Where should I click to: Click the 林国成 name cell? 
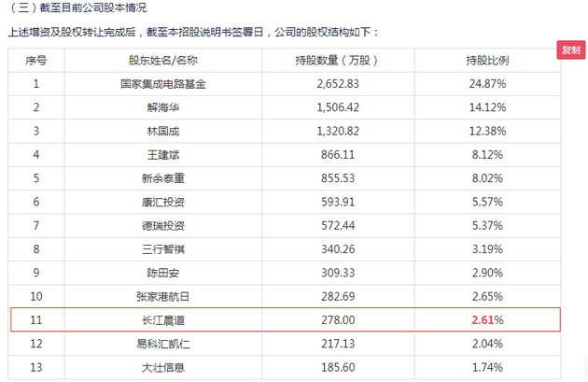pyautogui.click(x=156, y=131)
